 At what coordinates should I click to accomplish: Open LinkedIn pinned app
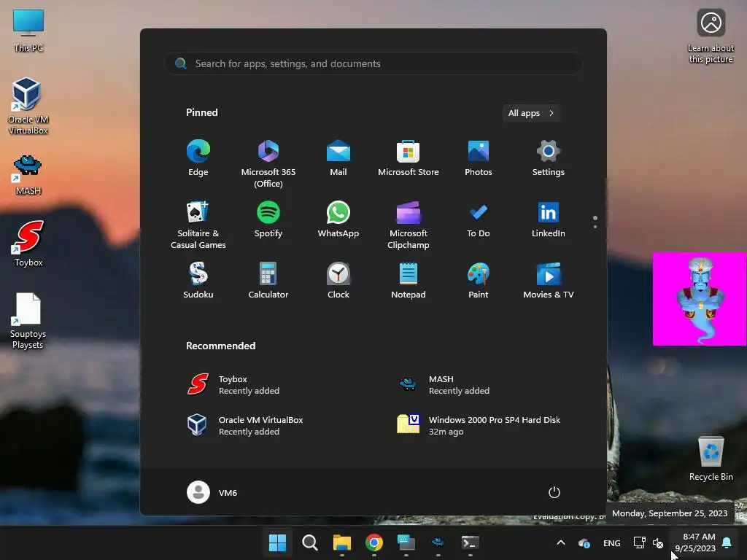click(x=549, y=219)
